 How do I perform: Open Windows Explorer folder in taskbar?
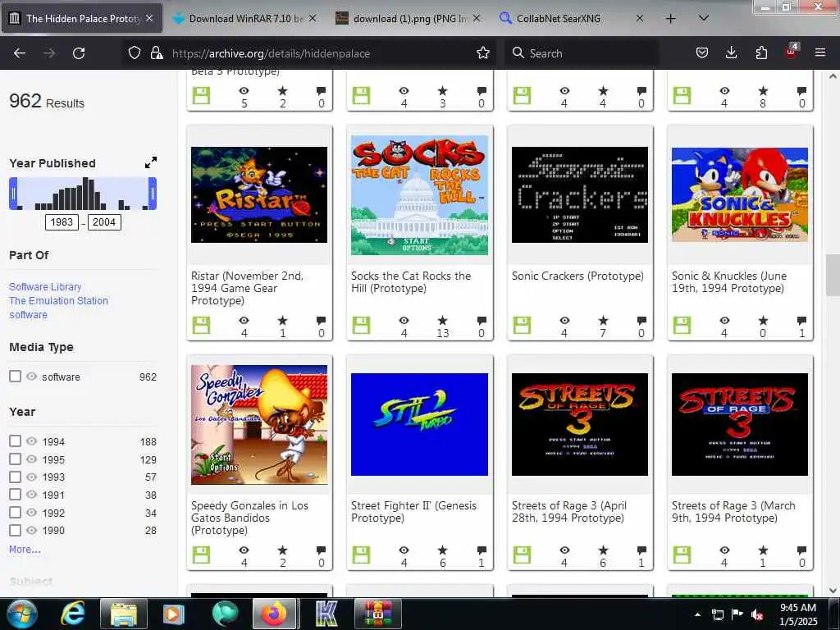point(124,614)
